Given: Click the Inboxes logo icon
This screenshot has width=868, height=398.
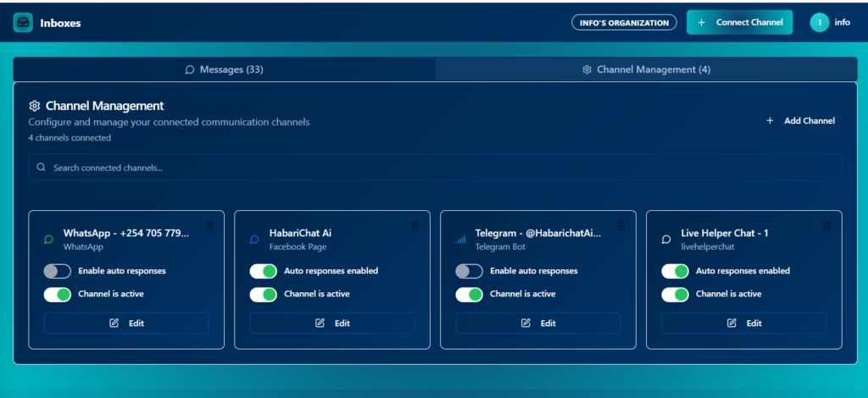Looking at the screenshot, I should tap(23, 23).
